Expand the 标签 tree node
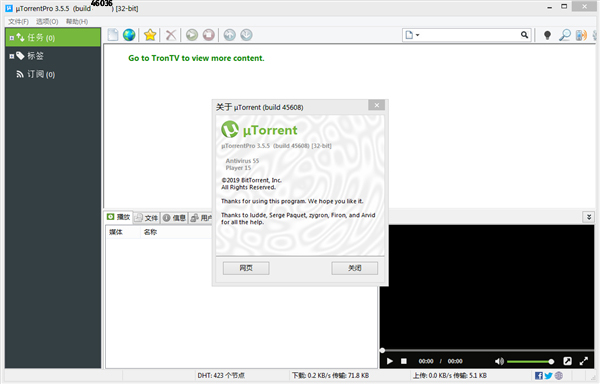The image size is (600, 384). point(11,56)
